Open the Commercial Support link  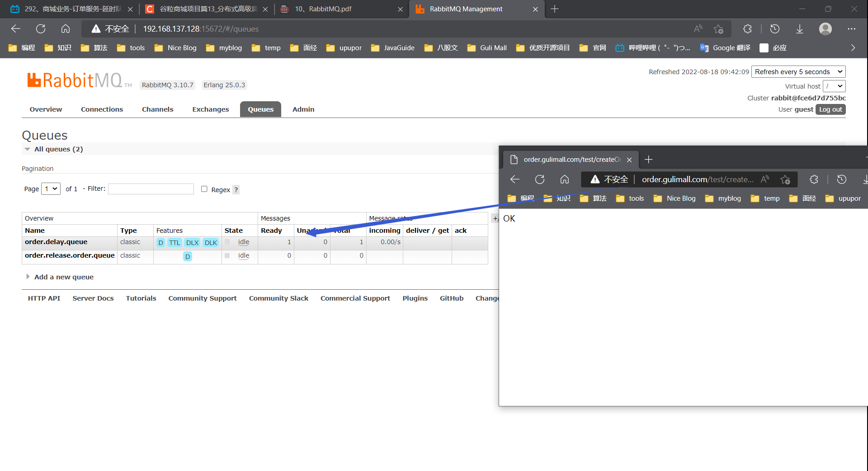click(355, 298)
